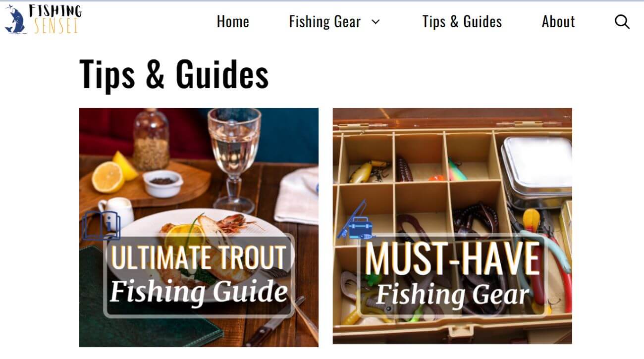Viewport: 644px width, 359px height.
Task: Click the wine glass in trout photo
Action: (233, 159)
